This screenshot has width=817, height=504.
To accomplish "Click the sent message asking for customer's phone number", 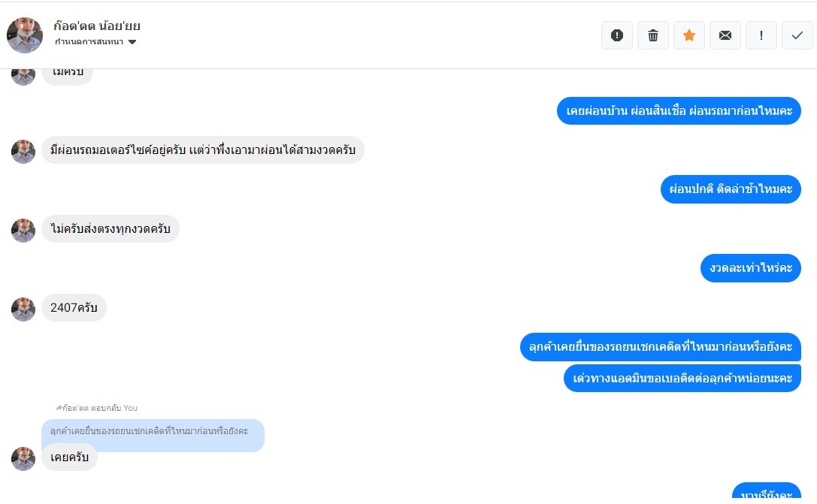I will [x=682, y=378].
